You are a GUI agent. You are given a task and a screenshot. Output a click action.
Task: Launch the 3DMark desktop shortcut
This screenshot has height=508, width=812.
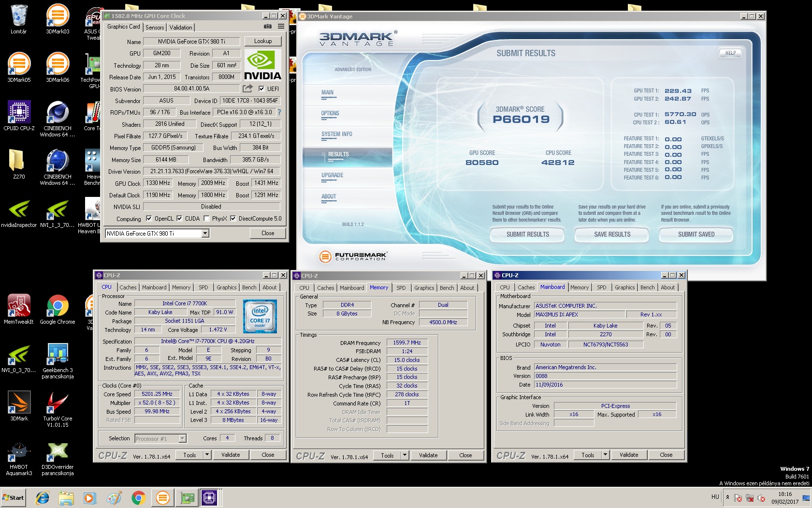tap(19, 406)
